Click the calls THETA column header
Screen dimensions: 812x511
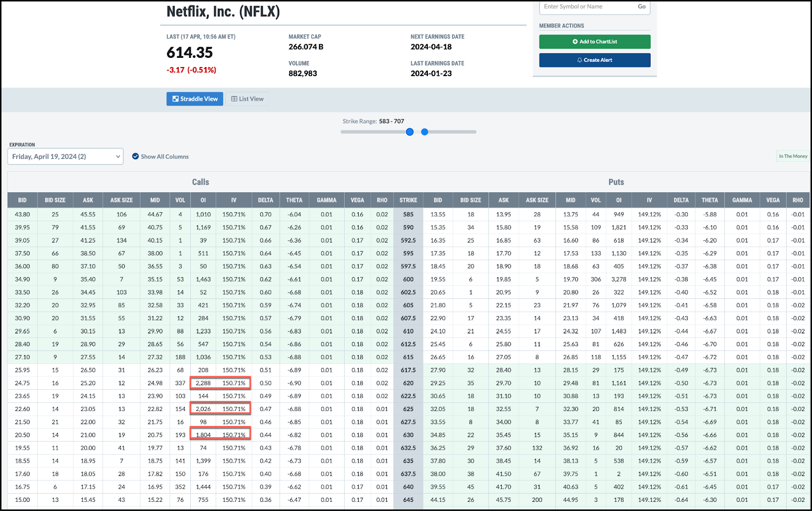294,200
